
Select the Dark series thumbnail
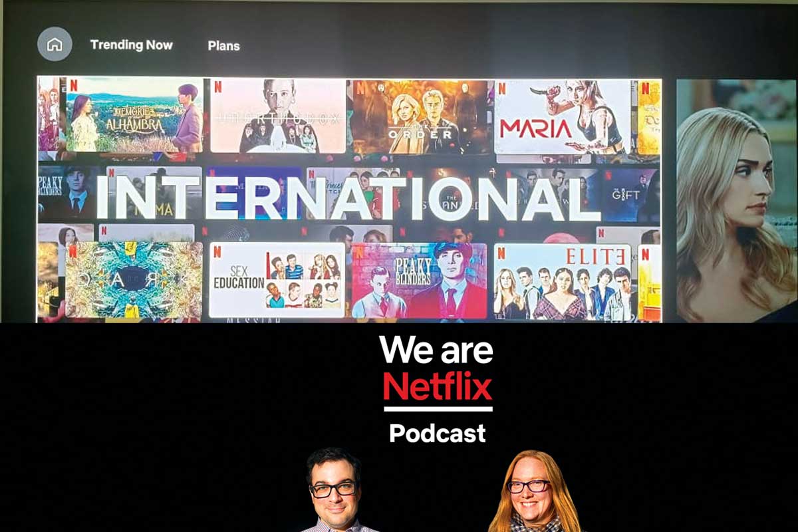pos(134,280)
